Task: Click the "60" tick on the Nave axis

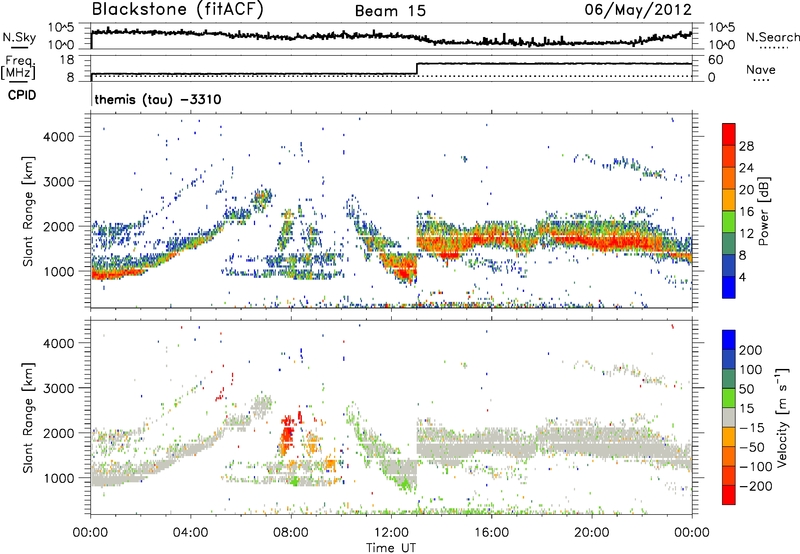Action: (716, 60)
